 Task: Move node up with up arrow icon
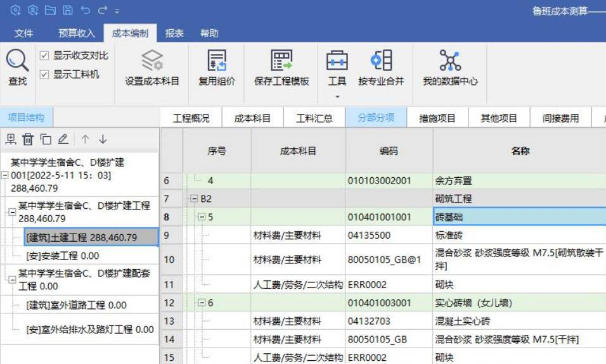point(85,139)
